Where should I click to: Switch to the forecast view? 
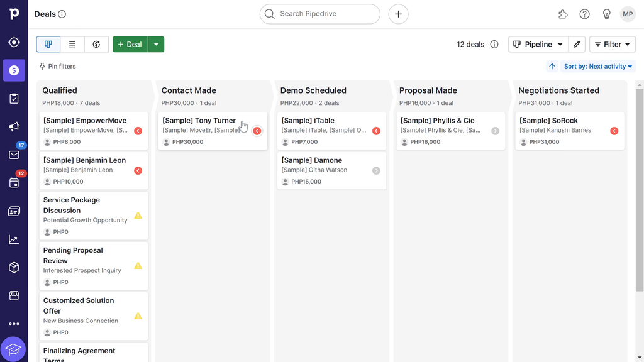[x=96, y=45]
